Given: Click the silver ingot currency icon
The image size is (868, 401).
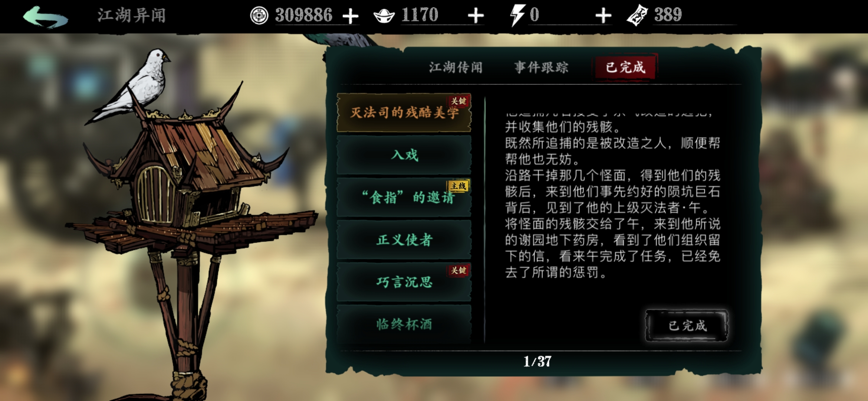Looking at the screenshot, I should click(x=384, y=16).
